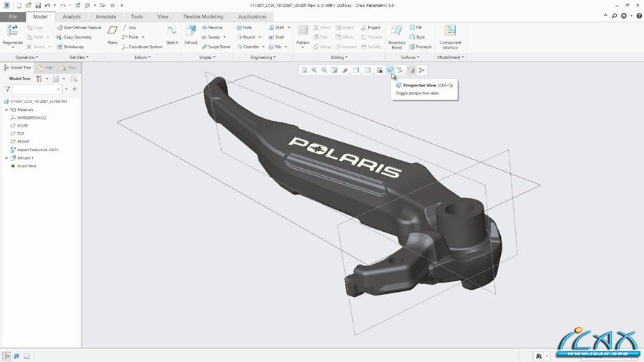Click the Component Interface icon

450,36
